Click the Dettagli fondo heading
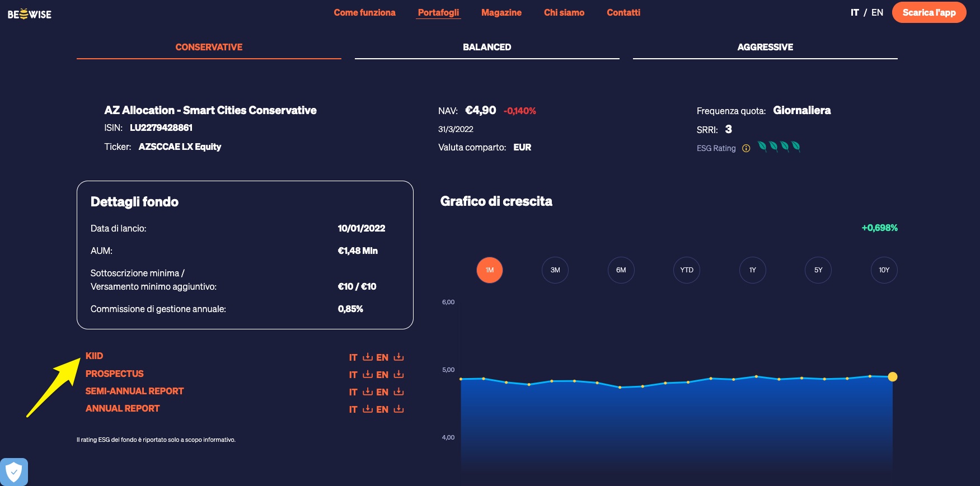Viewport: 980px width, 486px height. (x=134, y=202)
